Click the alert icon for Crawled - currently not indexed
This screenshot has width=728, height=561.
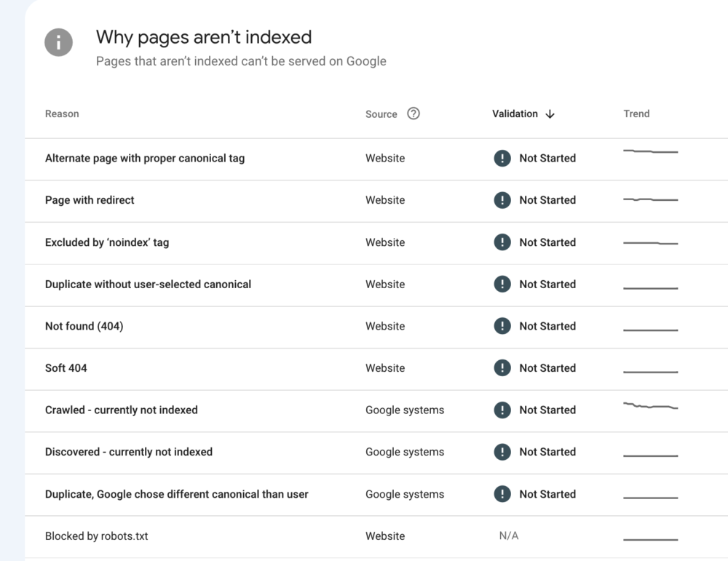502,410
